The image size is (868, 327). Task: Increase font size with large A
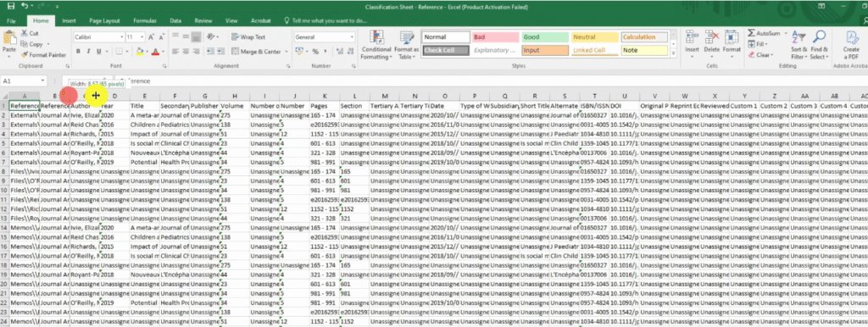[x=151, y=37]
